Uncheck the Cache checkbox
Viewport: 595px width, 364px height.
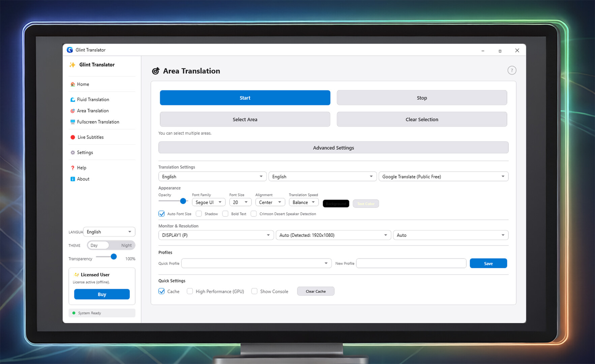(161, 291)
